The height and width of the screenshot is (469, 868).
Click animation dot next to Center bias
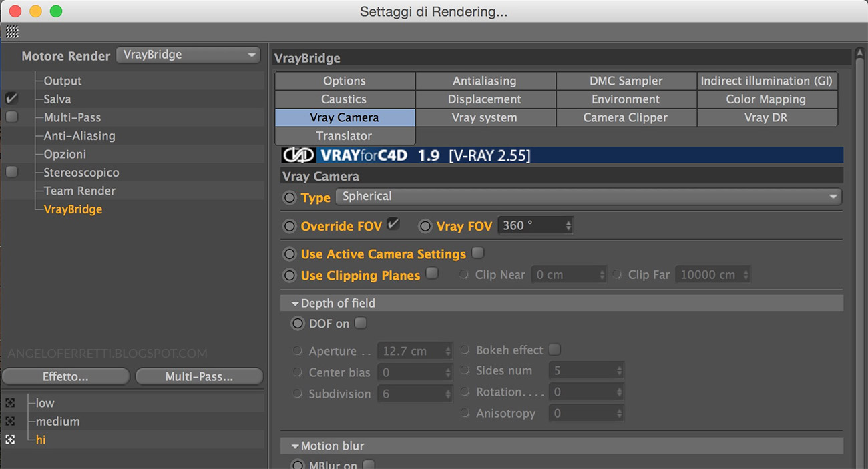coord(297,372)
